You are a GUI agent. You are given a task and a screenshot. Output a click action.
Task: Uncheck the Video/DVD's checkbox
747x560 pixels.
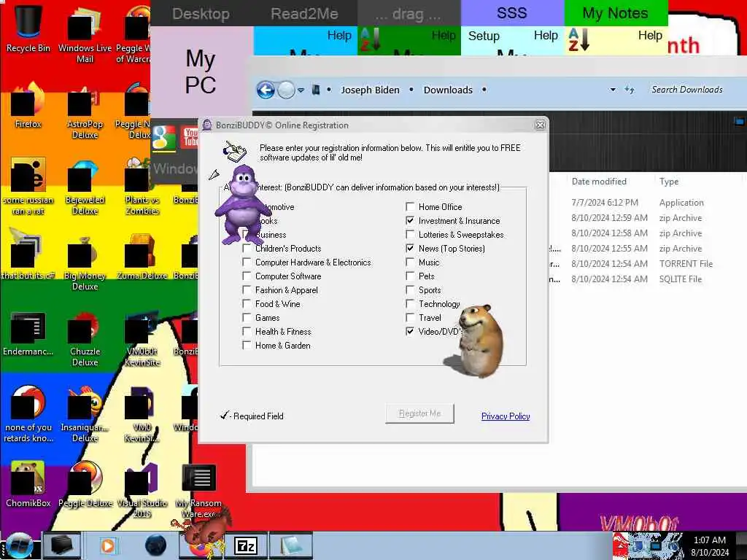tap(410, 331)
